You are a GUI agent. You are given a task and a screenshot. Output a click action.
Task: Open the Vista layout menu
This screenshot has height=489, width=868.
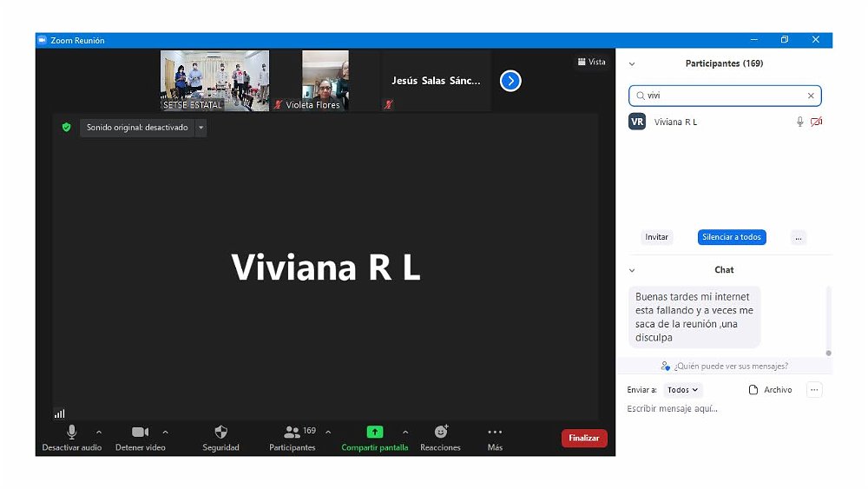[591, 62]
